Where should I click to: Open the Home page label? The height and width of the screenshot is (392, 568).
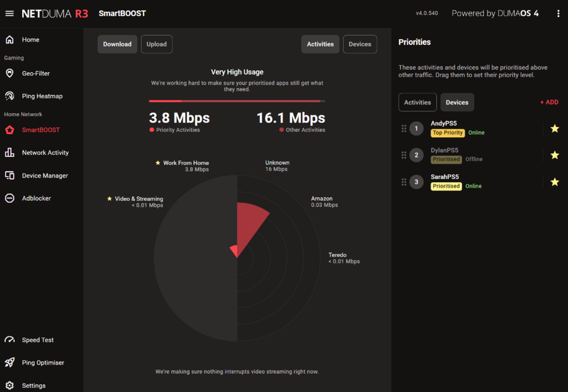click(31, 40)
